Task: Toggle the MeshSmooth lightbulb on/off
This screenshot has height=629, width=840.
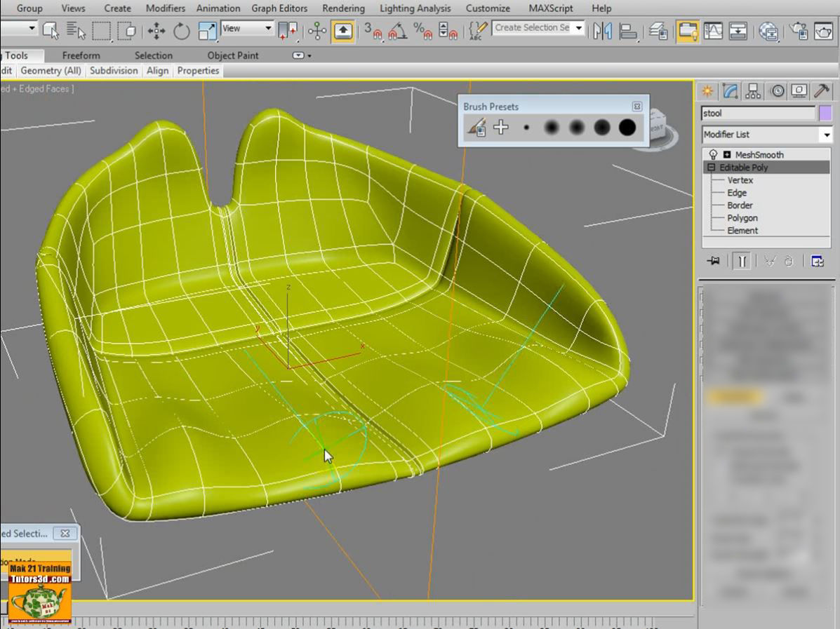Action: click(714, 155)
